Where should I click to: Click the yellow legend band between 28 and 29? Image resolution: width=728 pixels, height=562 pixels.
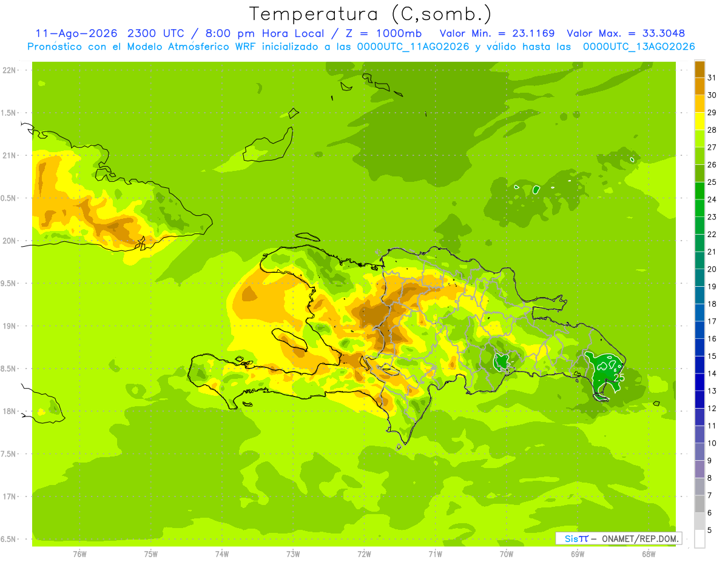[x=699, y=121]
